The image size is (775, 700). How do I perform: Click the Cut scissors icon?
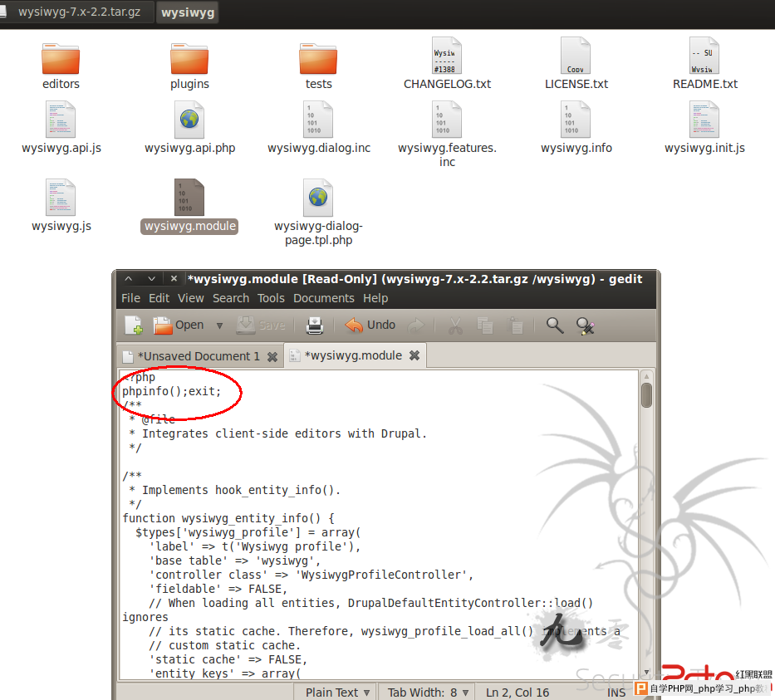[x=455, y=326]
